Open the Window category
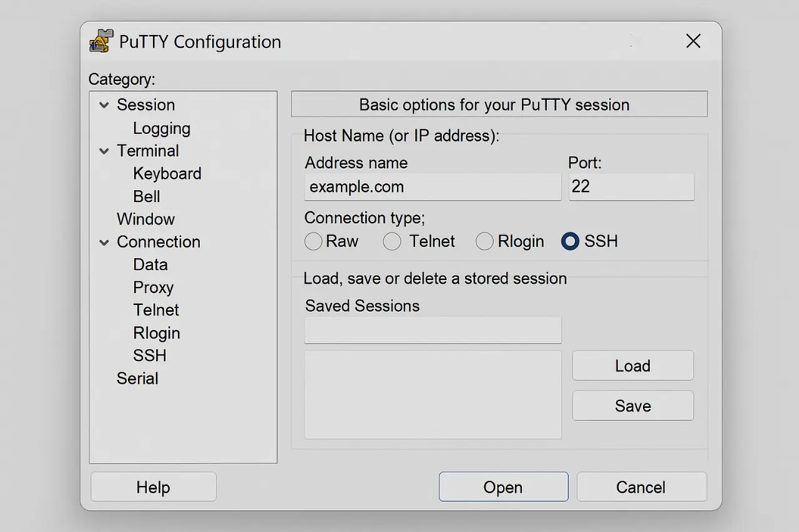This screenshot has height=532, width=799. (x=145, y=219)
